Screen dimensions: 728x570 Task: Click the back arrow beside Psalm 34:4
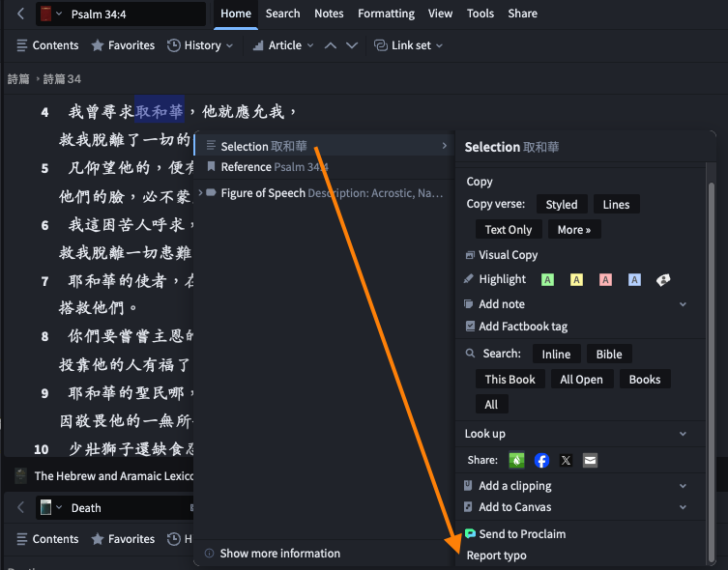tap(20, 14)
